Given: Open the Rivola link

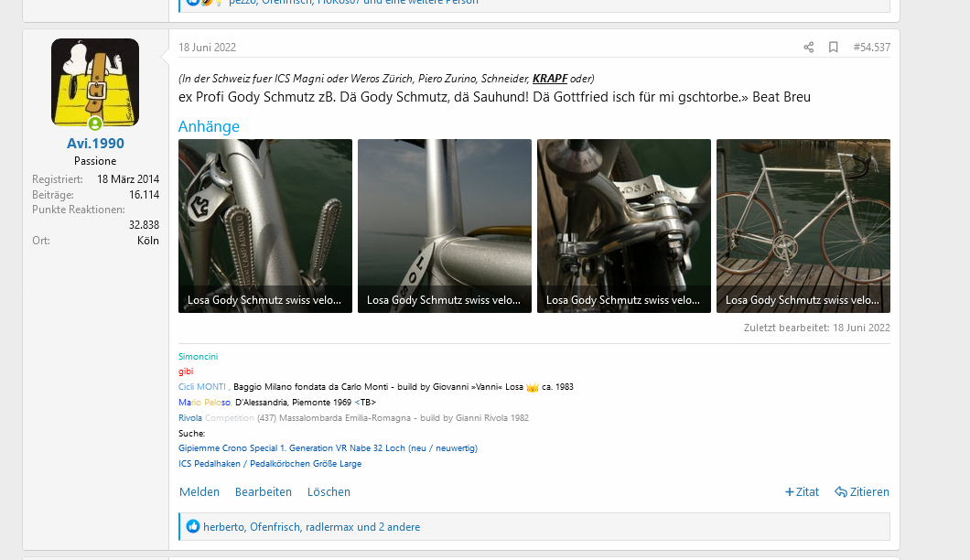Looking at the screenshot, I should (x=189, y=417).
